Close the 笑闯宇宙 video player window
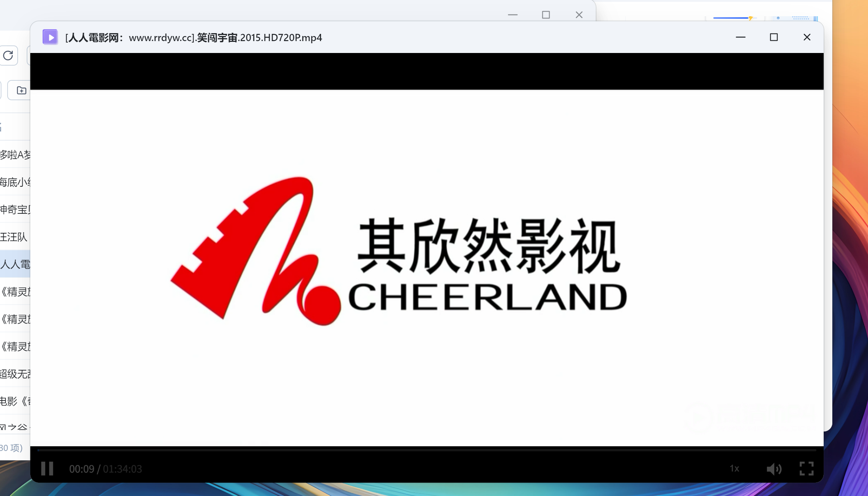Image resolution: width=868 pixels, height=496 pixels. [x=807, y=37]
